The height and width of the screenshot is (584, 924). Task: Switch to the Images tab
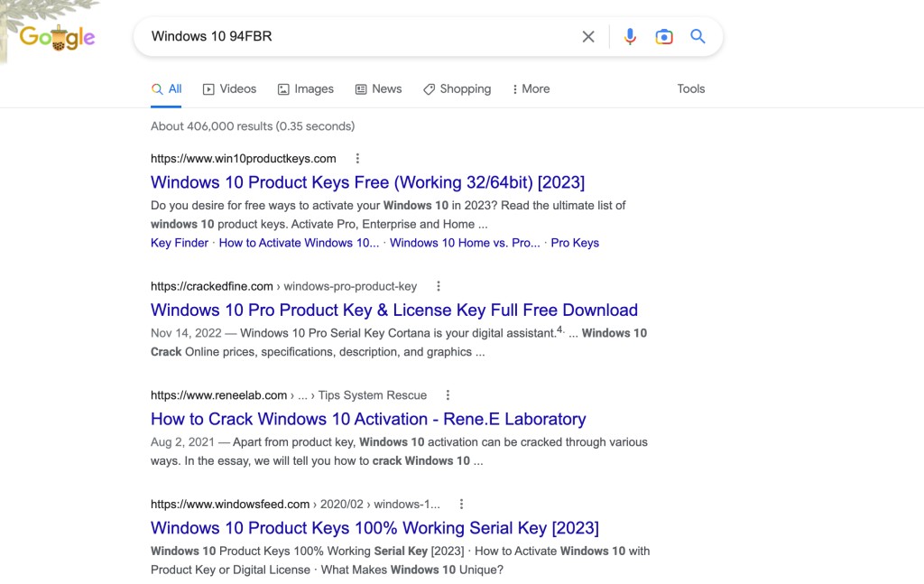(x=306, y=89)
